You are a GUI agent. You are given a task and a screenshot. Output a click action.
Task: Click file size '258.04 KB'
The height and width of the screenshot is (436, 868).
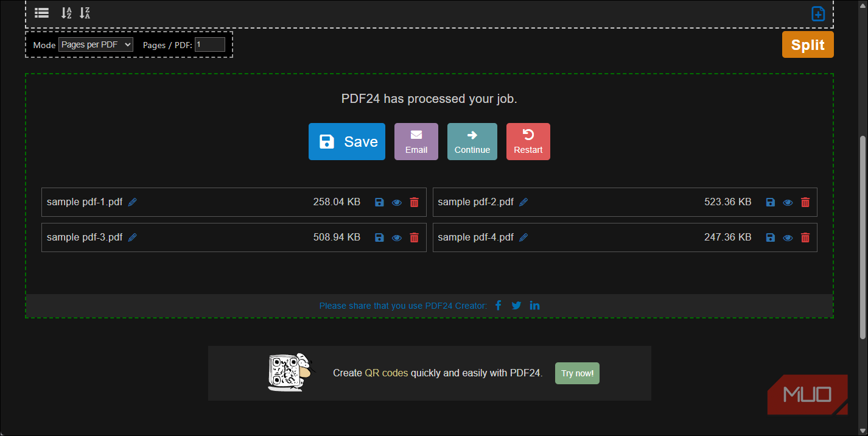coord(337,202)
